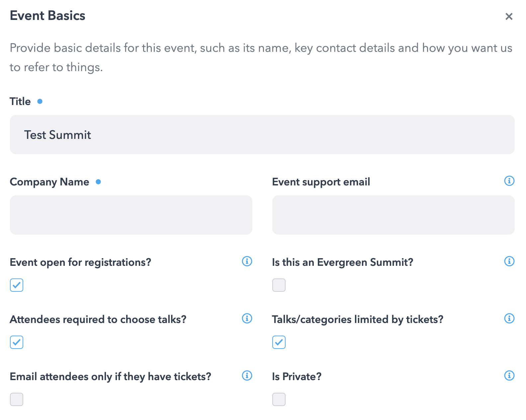
Task: Show info for Attendees required to choose talks
Action: (247, 318)
